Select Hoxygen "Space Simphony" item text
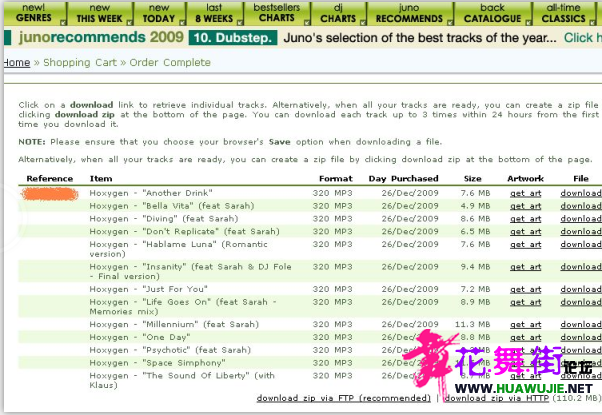The image size is (602, 415). pyautogui.click(x=157, y=363)
